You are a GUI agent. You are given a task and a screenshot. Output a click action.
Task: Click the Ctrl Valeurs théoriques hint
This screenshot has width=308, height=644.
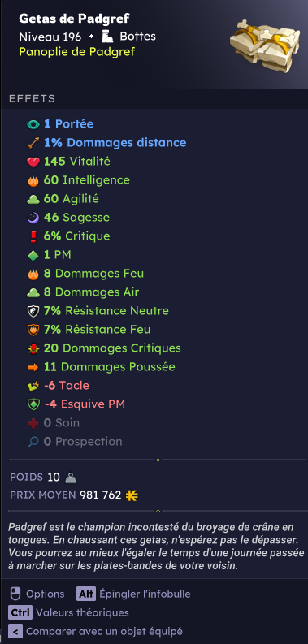[69, 613]
